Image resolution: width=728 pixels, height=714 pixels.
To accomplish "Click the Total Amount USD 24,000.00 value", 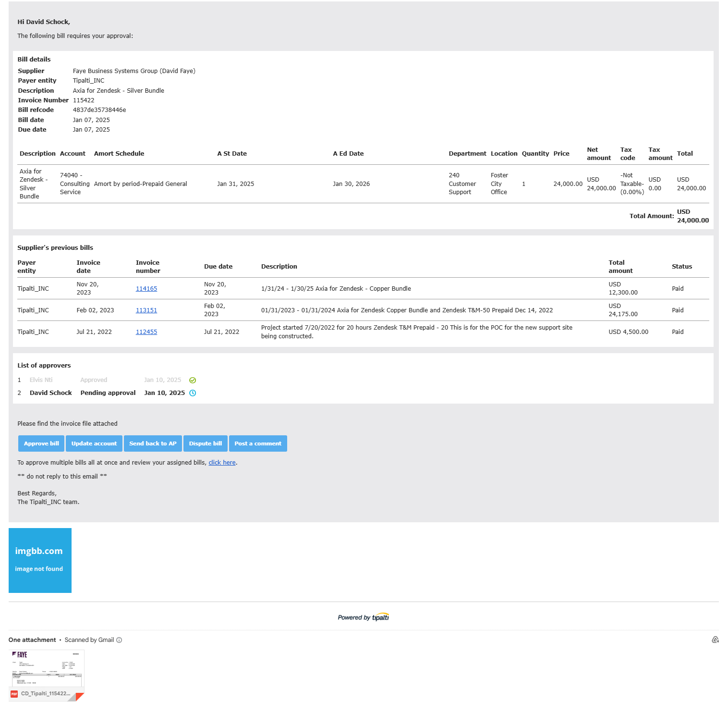I will coord(692,216).
